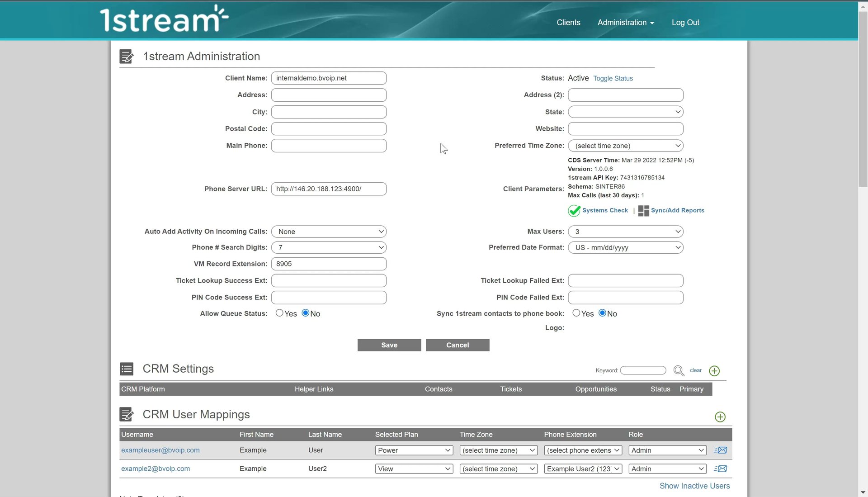Image resolution: width=868 pixels, height=497 pixels.
Task: Select Preferred Date Format dropdown
Action: [x=625, y=248]
